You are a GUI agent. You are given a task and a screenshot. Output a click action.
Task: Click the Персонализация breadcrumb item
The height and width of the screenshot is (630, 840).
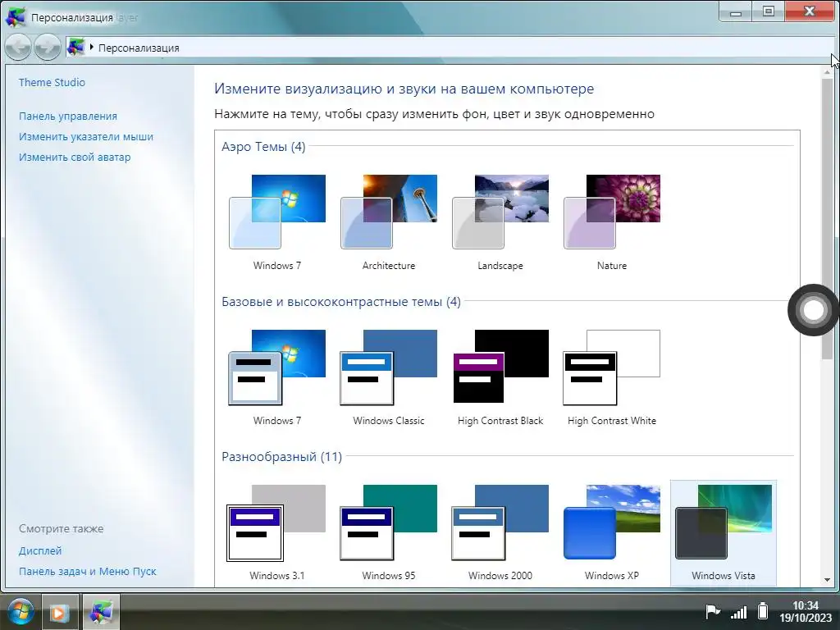coord(139,48)
